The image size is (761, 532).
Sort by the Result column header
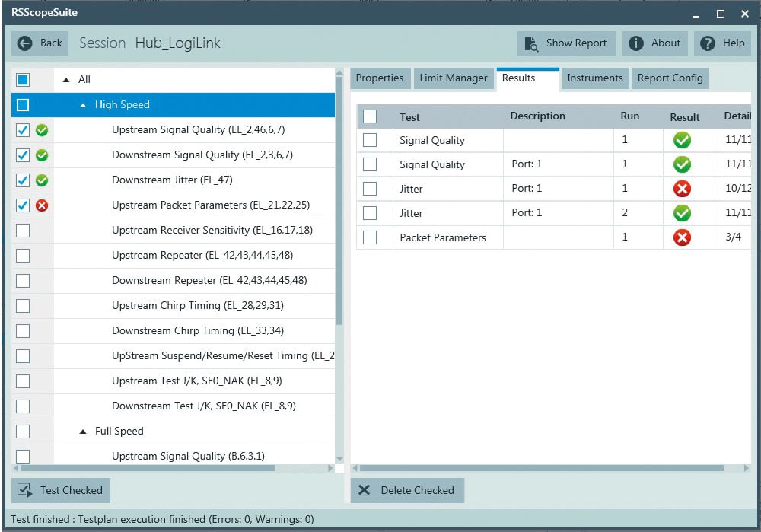tap(684, 117)
